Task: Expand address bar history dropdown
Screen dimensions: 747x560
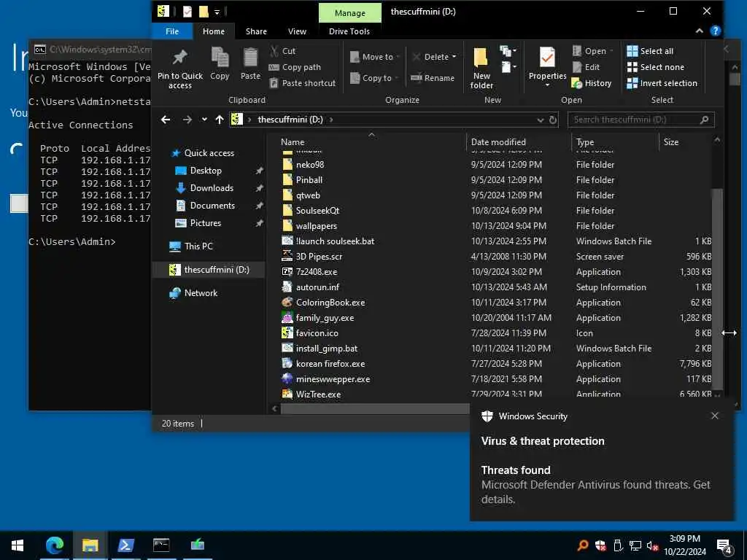Action: pos(541,120)
